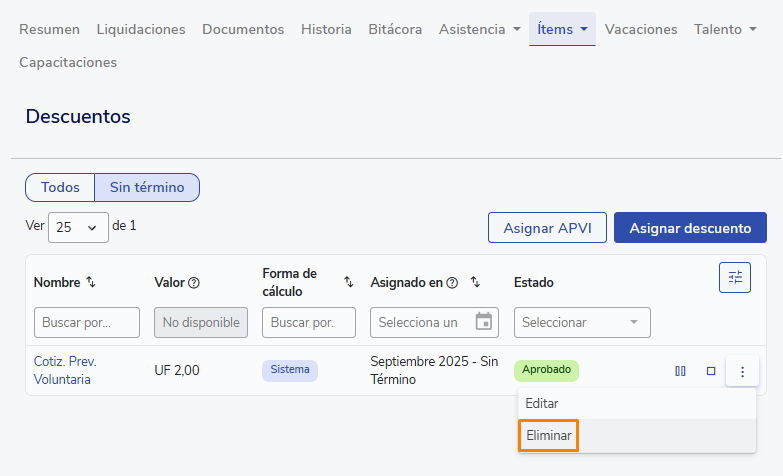Click the Valor help question icon
Viewport: 783px width, 476px height.
click(x=194, y=283)
